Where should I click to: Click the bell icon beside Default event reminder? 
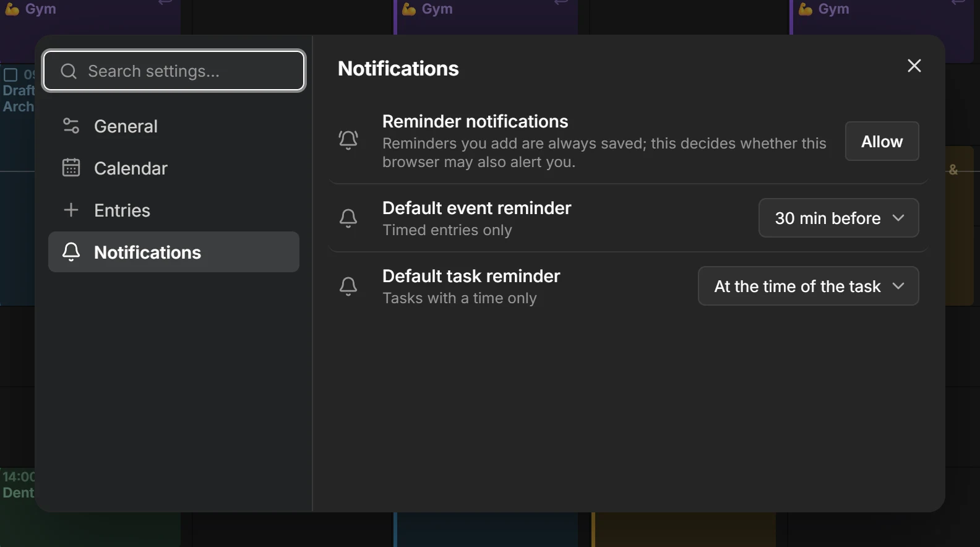tap(348, 218)
